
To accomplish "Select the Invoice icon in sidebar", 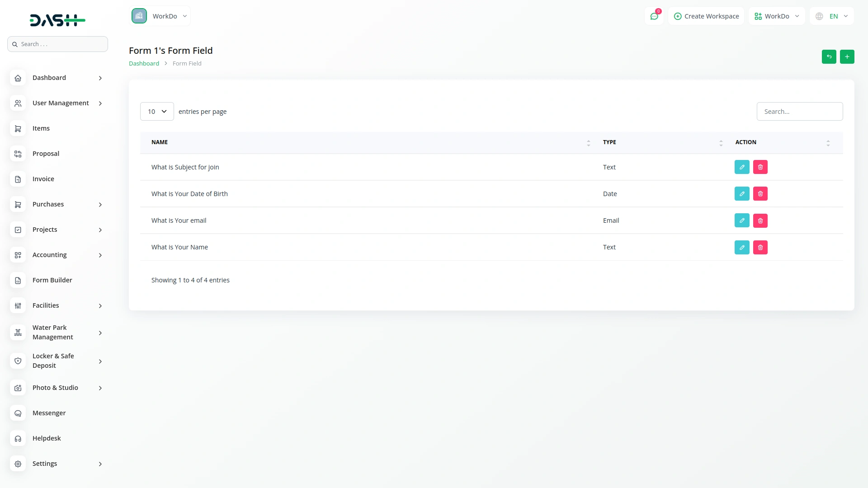I will click(x=18, y=179).
